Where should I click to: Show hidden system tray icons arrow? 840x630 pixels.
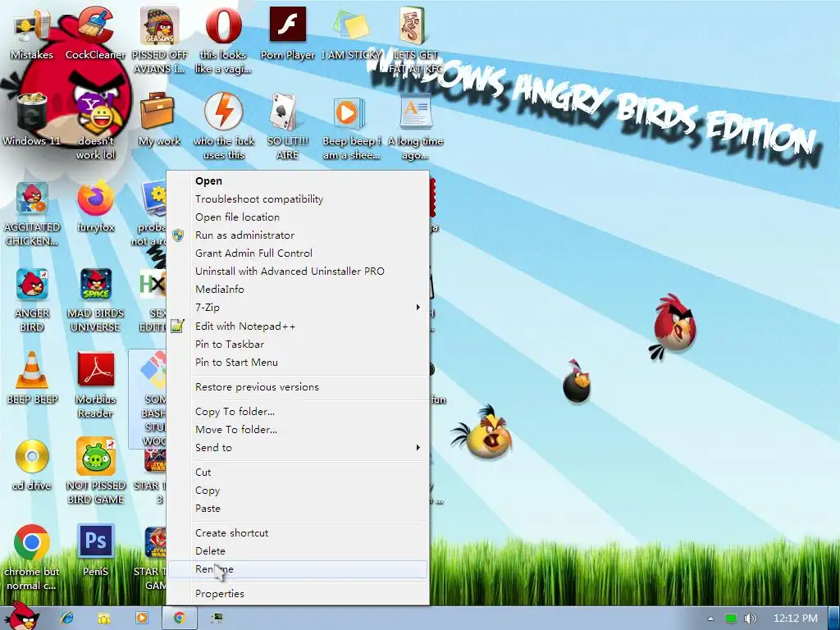pos(710,619)
